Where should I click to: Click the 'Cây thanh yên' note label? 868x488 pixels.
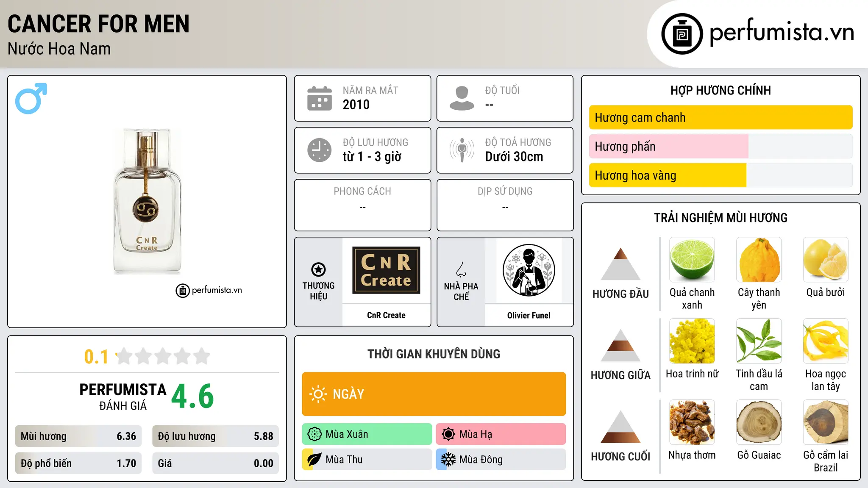[x=759, y=299]
